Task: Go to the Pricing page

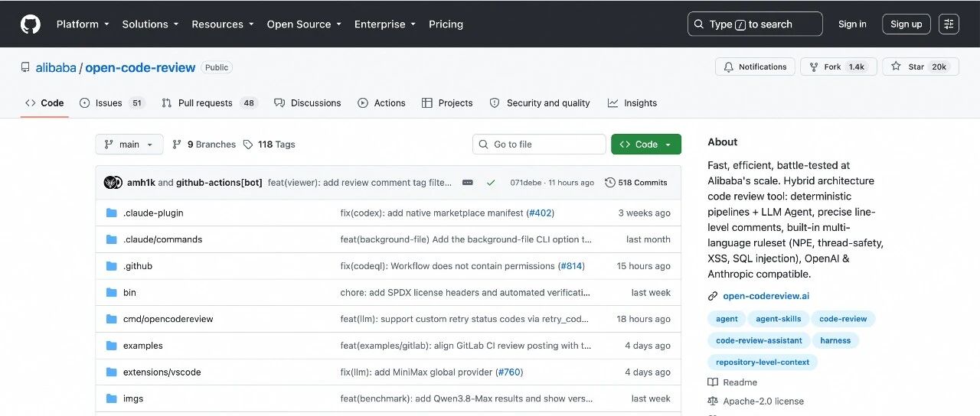Action: [x=446, y=24]
